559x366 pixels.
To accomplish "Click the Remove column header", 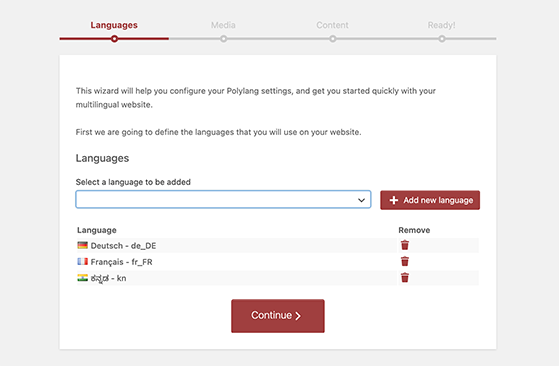I will tap(414, 230).
